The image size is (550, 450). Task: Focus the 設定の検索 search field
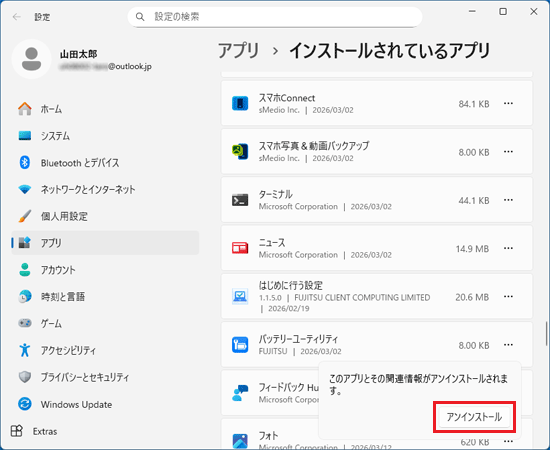coord(275,17)
